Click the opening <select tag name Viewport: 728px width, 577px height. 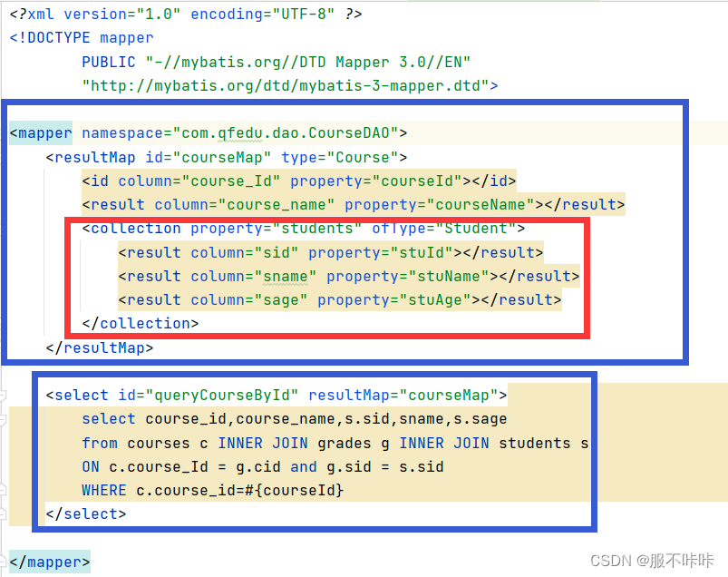click(77, 396)
